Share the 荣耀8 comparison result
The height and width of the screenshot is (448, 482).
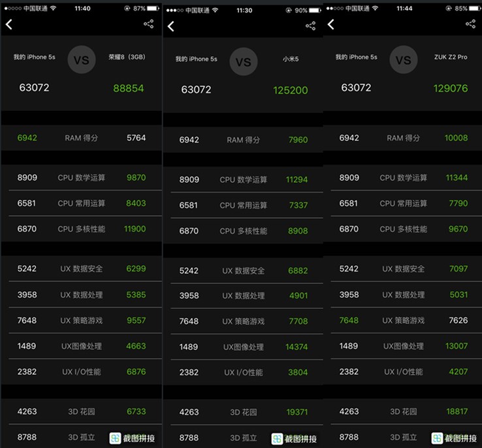(148, 24)
